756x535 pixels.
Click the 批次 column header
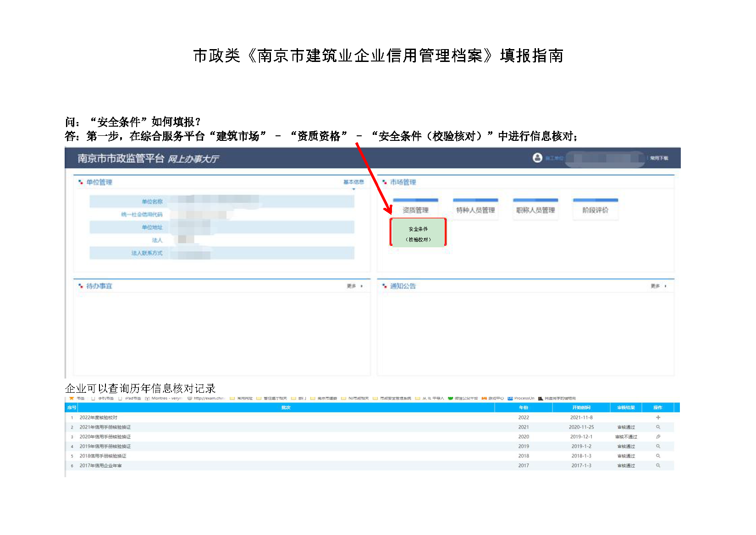pos(286,407)
